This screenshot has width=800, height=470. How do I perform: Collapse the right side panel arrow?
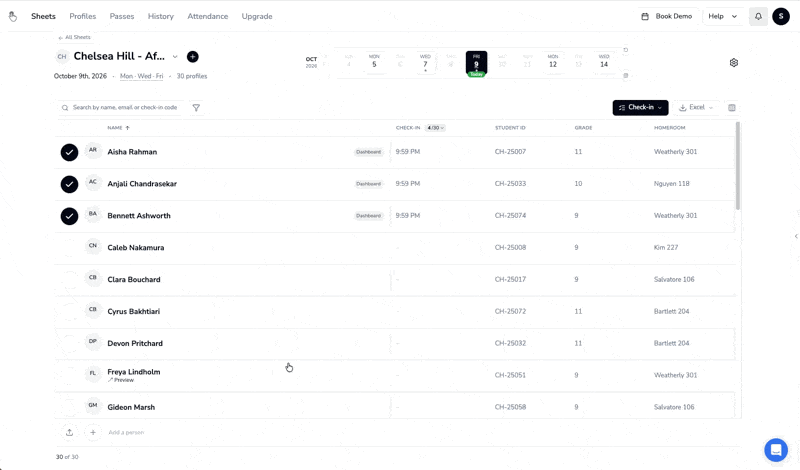796,236
